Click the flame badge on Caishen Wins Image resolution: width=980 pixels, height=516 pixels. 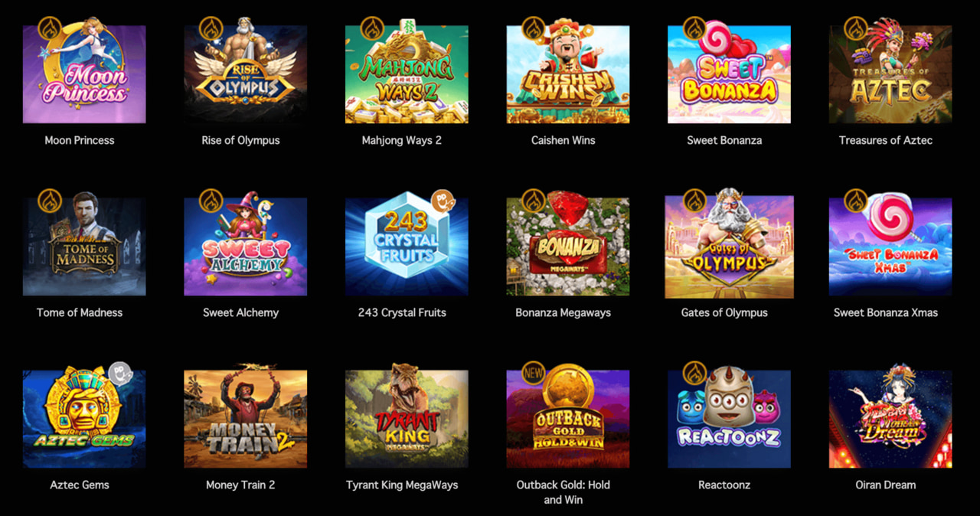tap(534, 29)
